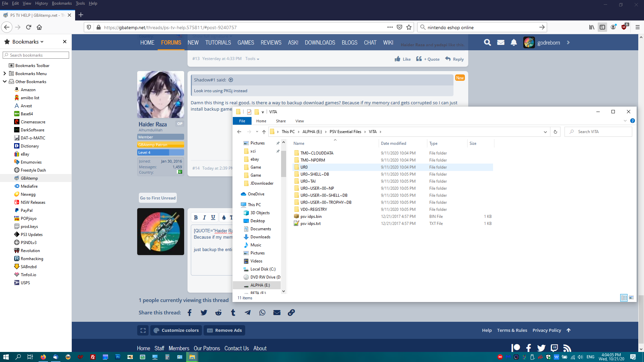Viewport: 644px width, 362px height.
Task: Open Windows Start menu
Action: [x=6, y=357]
